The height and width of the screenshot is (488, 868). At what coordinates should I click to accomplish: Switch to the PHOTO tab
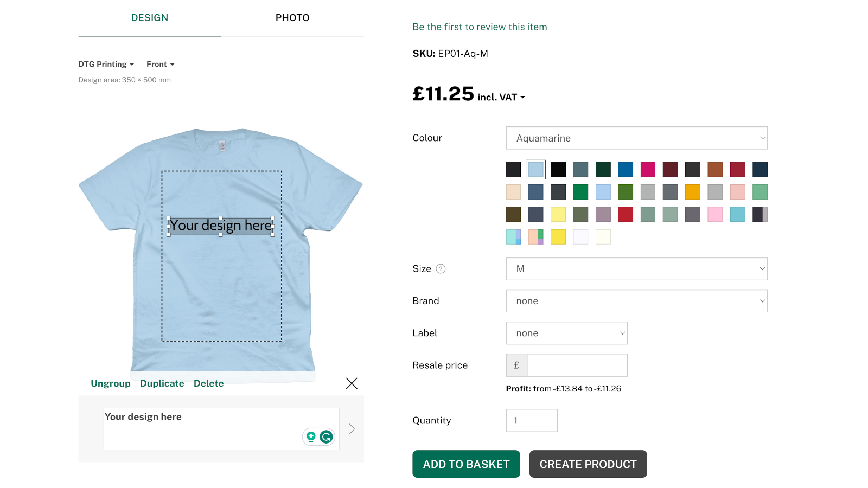[292, 18]
